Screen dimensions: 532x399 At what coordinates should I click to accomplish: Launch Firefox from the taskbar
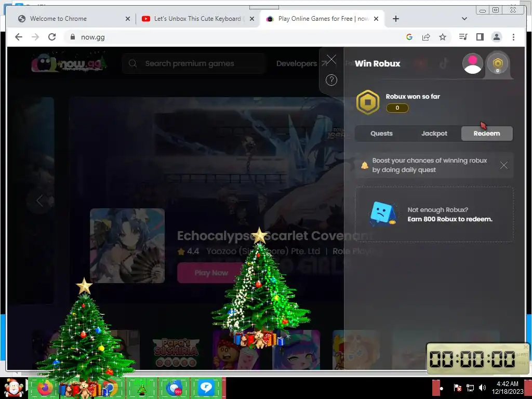[x=45, y=388]
